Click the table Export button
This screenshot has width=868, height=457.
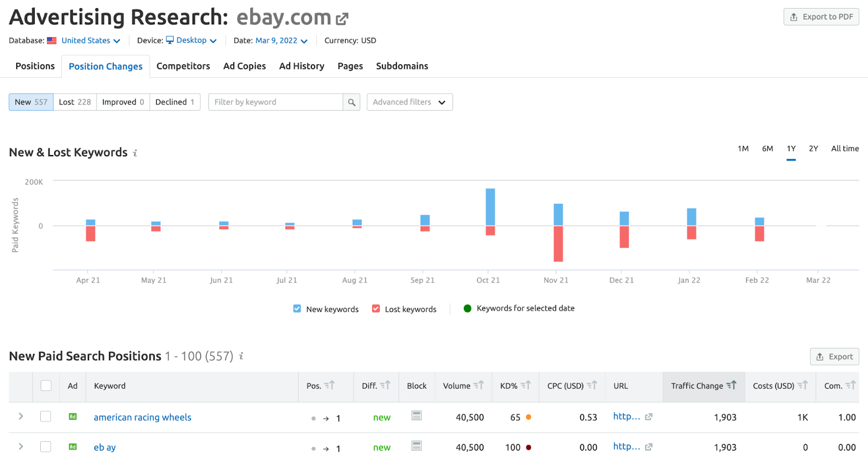834,357
